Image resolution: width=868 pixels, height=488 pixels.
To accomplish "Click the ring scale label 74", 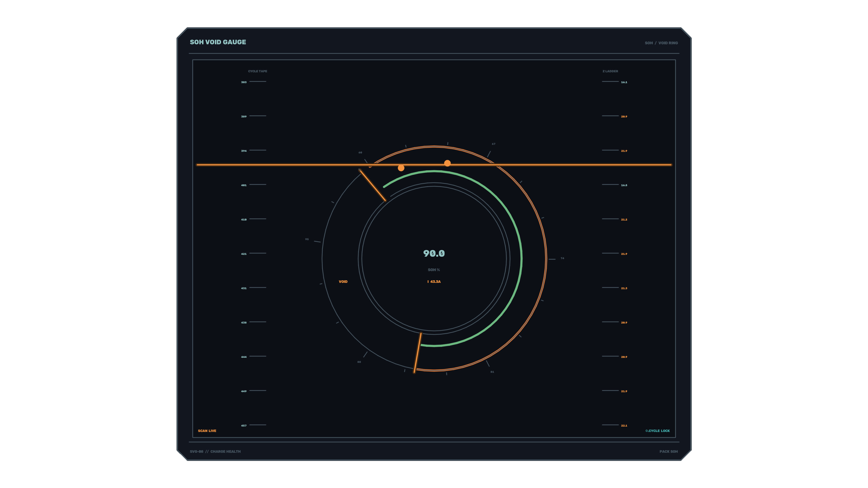I will point(562,258).
